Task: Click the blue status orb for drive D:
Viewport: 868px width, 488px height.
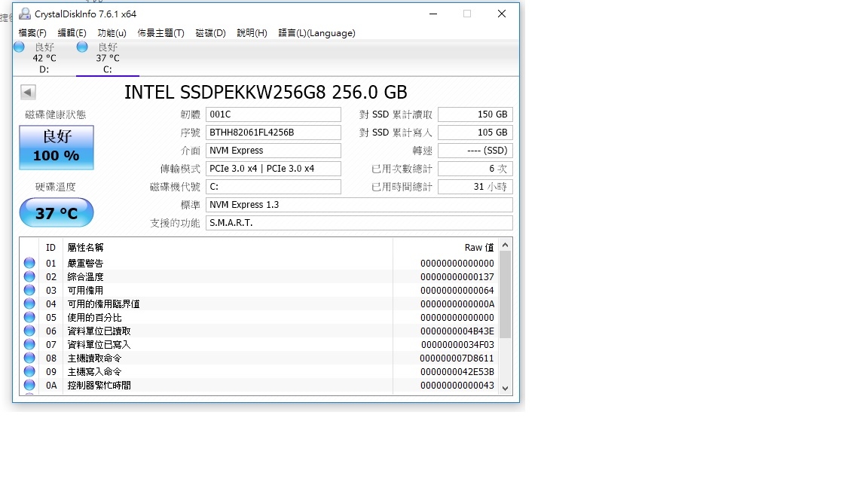Action: pyautogui.click(x=19, y=47)
